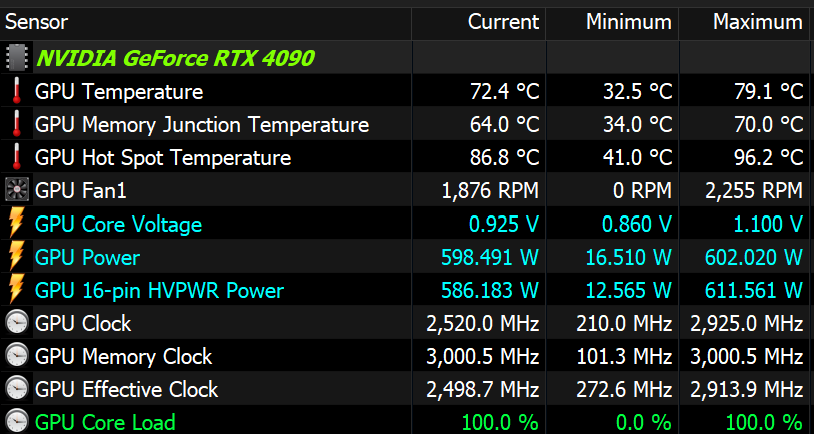Select the GPU Clock sensor label
The height and width of the screenshot is (434, 814).
pos(83,323)
